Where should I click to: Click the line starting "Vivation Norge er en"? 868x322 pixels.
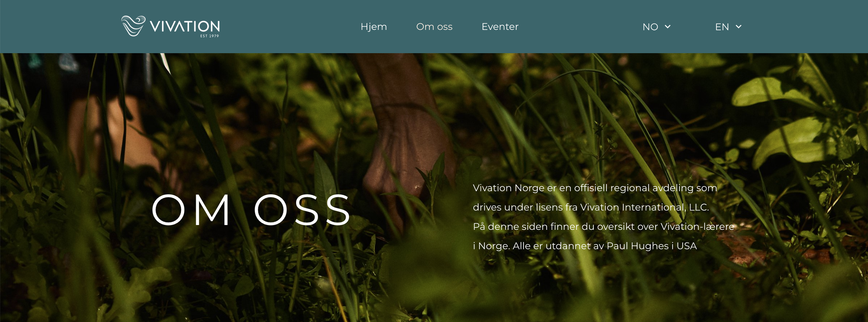pyautogui.click(x=595, y=188)
